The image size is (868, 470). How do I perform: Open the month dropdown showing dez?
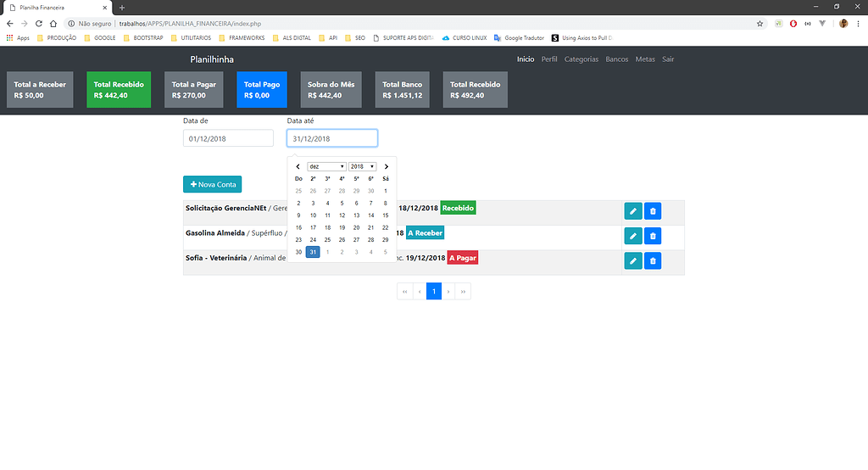click(326, 166)
